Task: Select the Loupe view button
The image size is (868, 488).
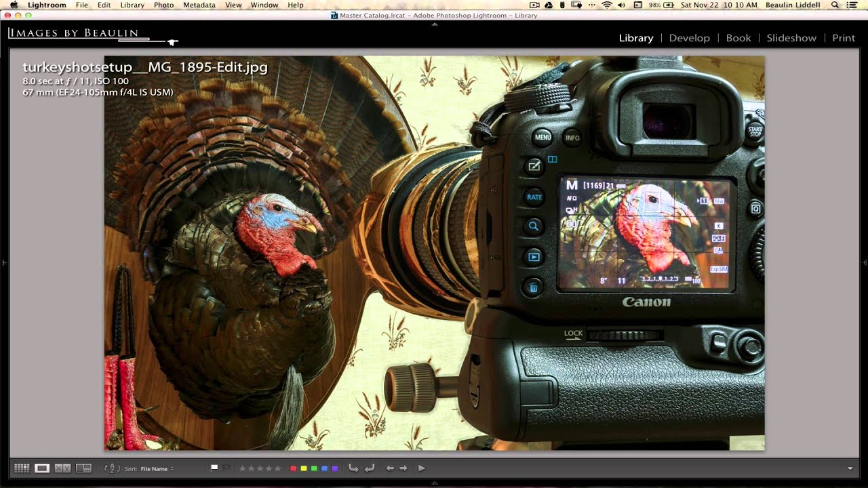Action: 42,468
